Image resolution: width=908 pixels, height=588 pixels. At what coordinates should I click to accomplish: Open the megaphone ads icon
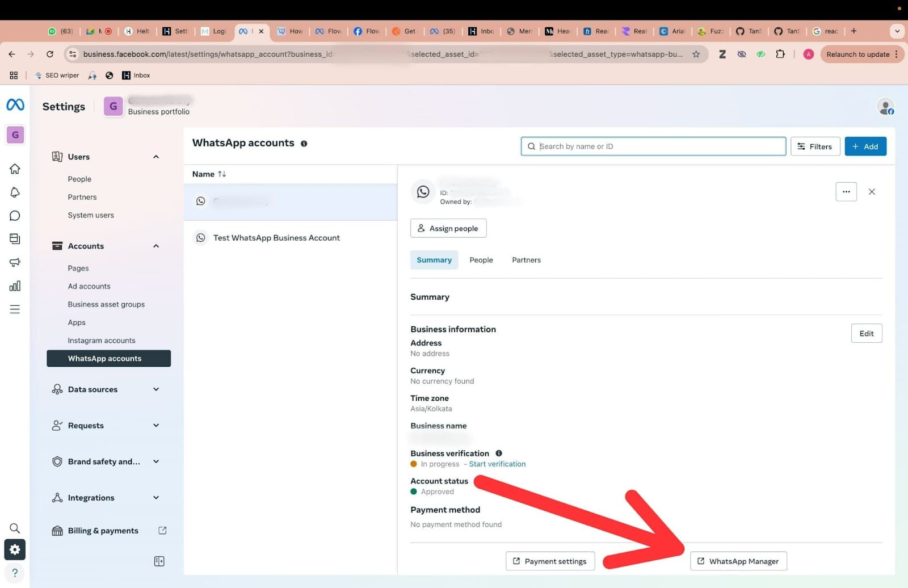click(15, 262)
